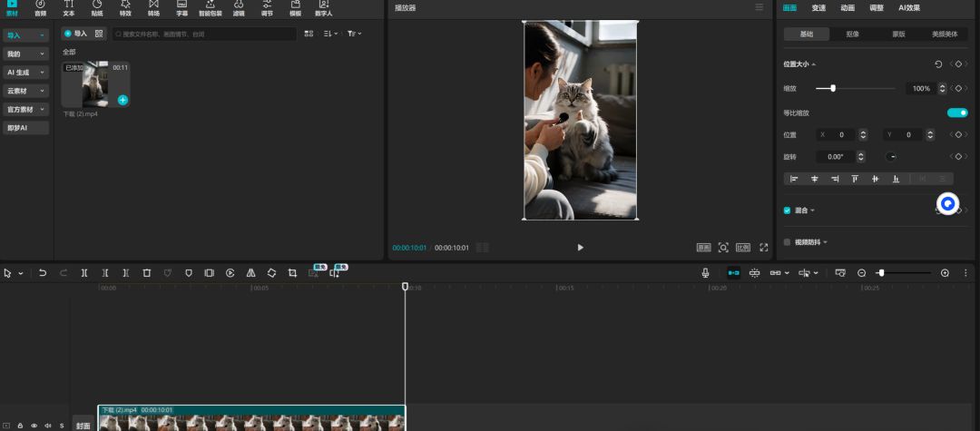Switch to the AI效果 tab

click(x=909, y=8)
